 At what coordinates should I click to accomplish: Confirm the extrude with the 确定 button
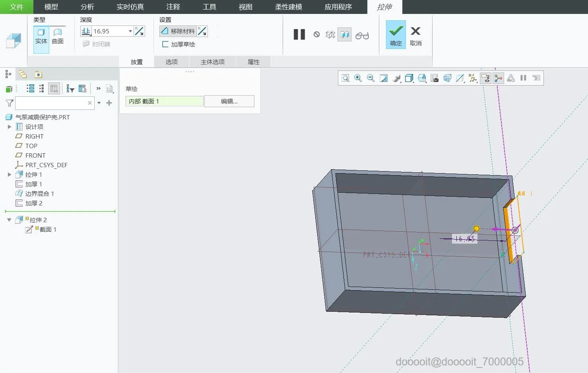click(x=395, y=35)
